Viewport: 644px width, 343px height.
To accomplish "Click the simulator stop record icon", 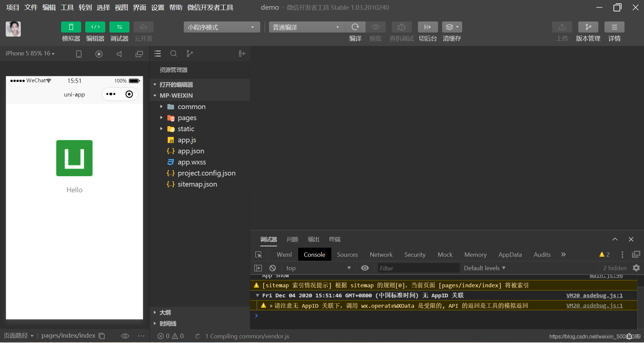I will (99, 54).
